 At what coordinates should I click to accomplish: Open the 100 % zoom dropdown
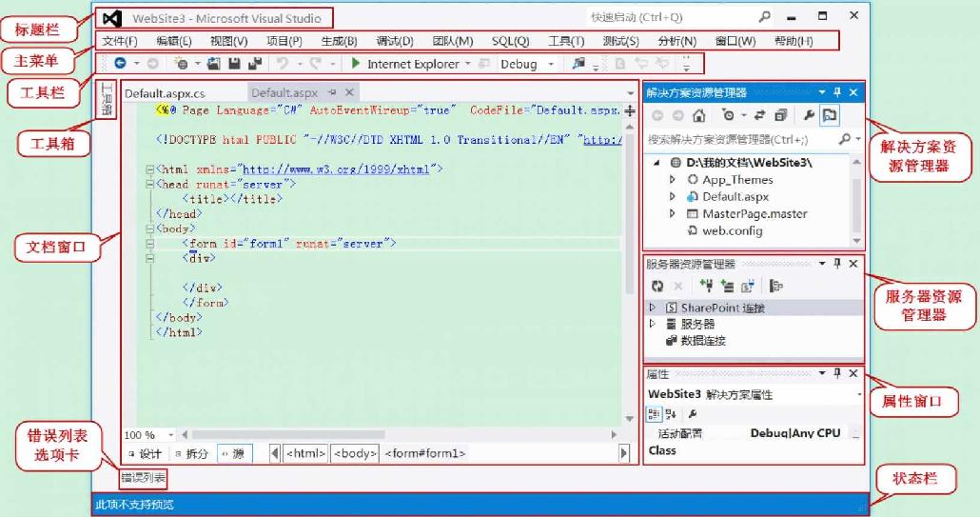[x=170, y=434]
